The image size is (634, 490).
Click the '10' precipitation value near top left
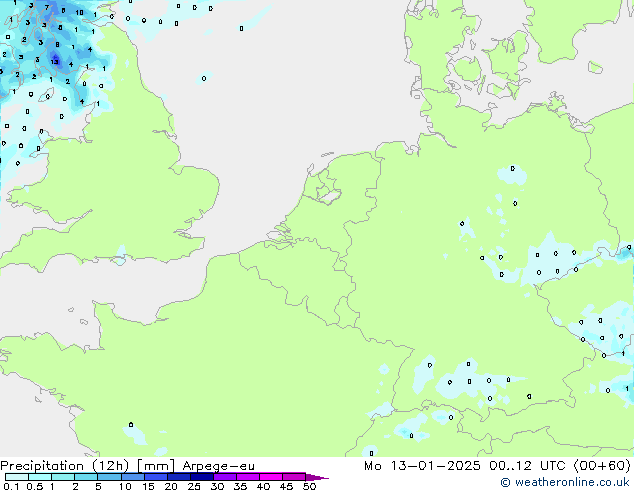(x=79, y=13)
